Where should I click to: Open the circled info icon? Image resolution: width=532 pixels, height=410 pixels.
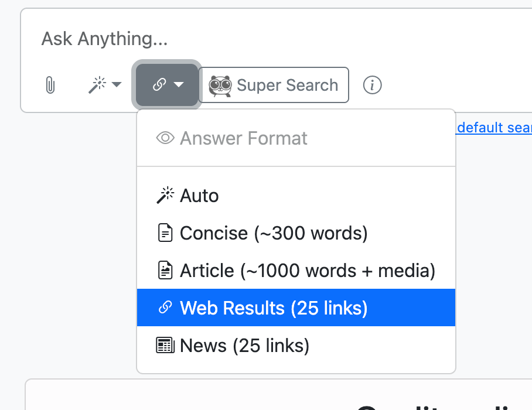[x=372, y=86]
